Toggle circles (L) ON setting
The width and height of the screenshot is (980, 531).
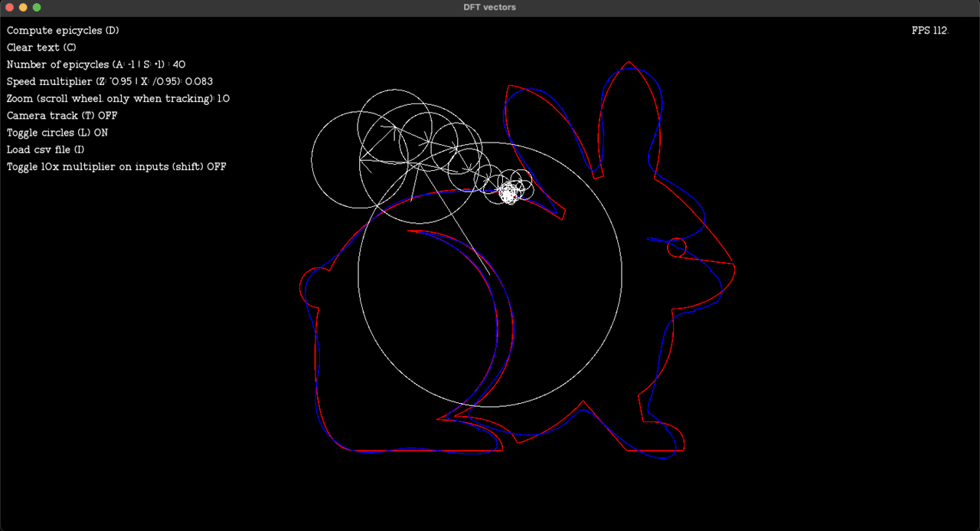[x=57, y=133]
